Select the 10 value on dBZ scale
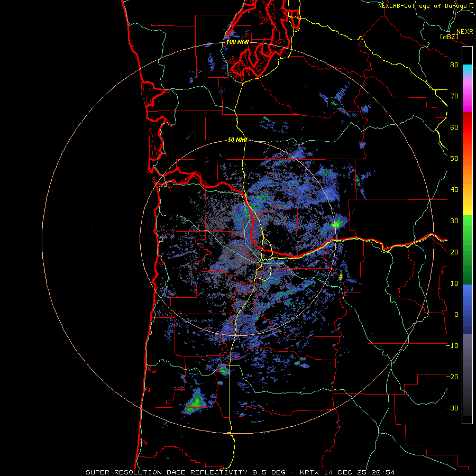 point(454,283)
